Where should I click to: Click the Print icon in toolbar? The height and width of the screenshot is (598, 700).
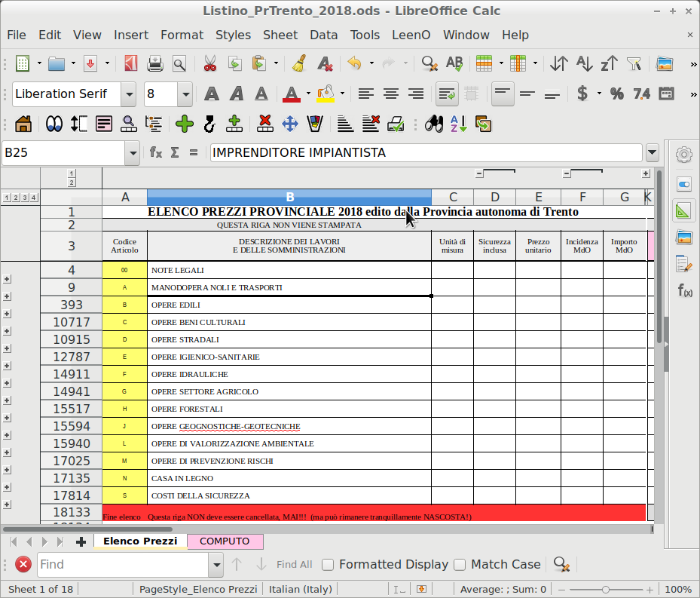pyautogui.click(x=155, y=63)
